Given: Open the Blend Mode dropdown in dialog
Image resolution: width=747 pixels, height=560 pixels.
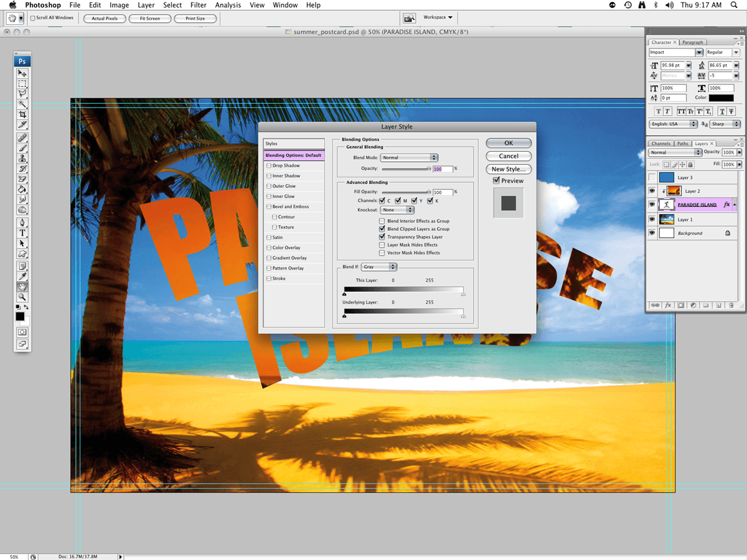Looking at the screenshot, I should coord(410,158).
